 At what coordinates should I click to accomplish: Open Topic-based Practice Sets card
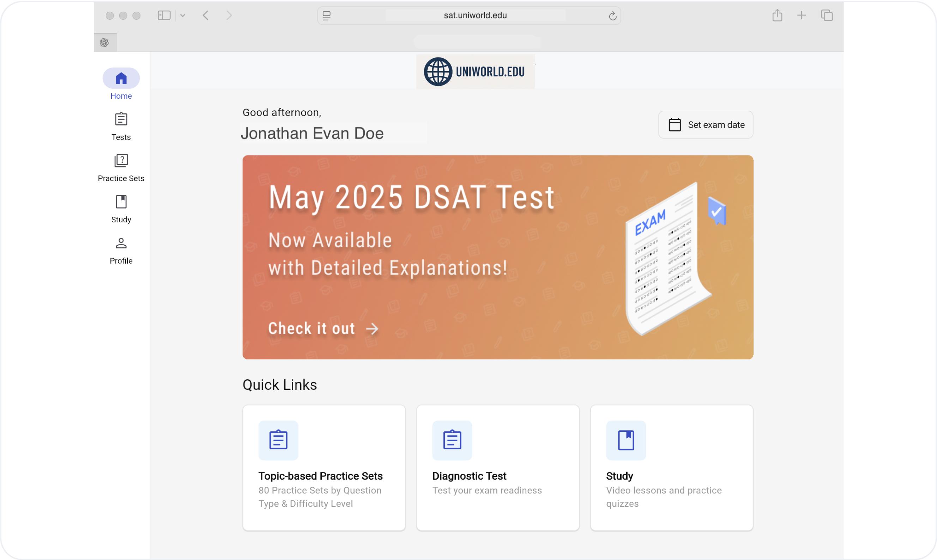(x=324, y=468)
